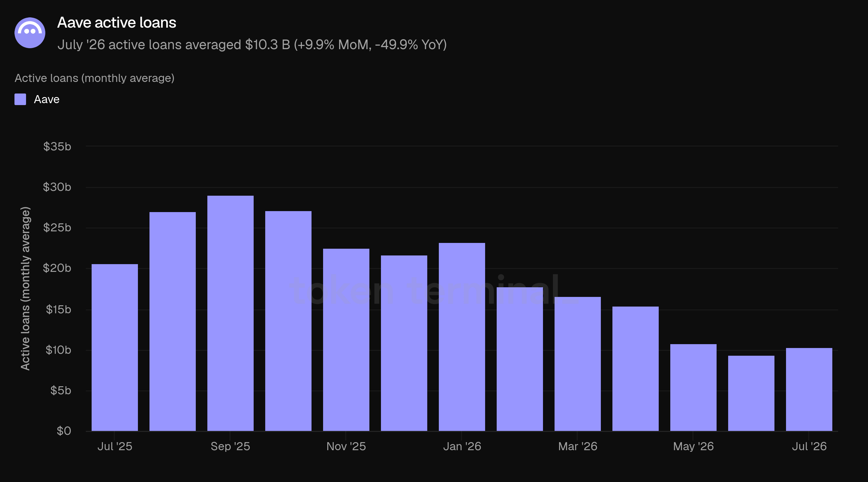Select the Nov '25 bar
Screen dimensions: 868x482
pos(346,340)
